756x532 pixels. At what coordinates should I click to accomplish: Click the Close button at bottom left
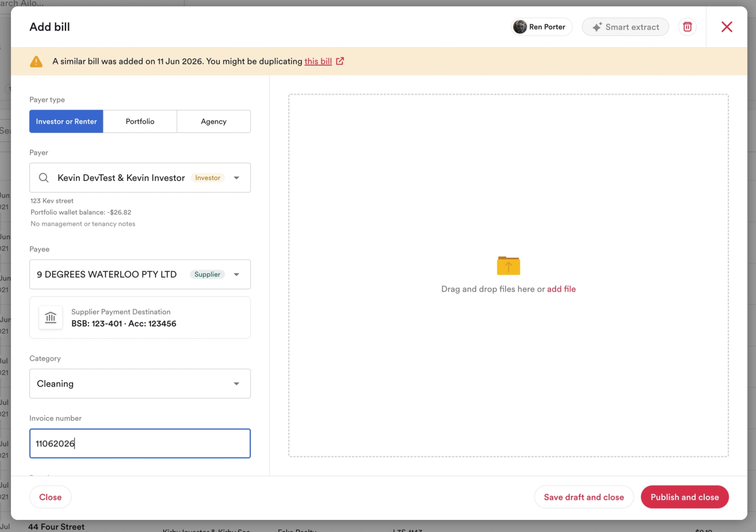tap(50, 497)
